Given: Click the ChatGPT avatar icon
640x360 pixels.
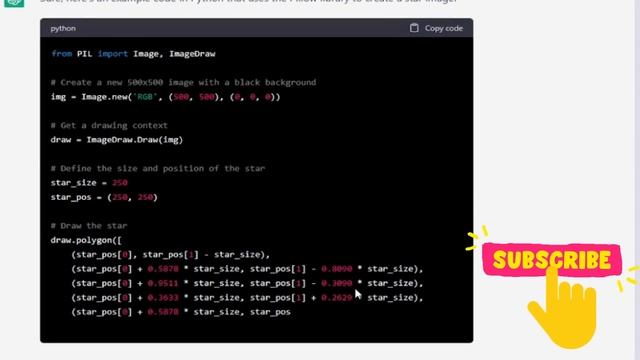Looking at the screenshot, I should coord(14,3).
